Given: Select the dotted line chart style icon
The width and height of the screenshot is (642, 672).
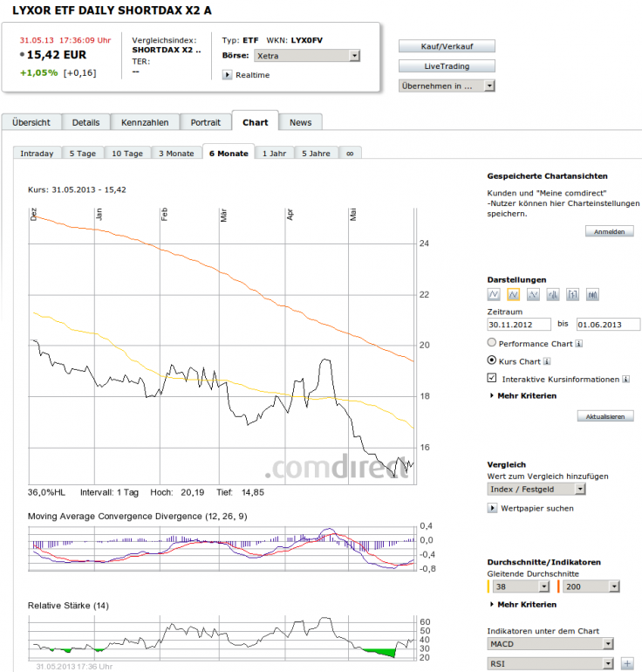Looking at the screenshot, I should point(533,294).
